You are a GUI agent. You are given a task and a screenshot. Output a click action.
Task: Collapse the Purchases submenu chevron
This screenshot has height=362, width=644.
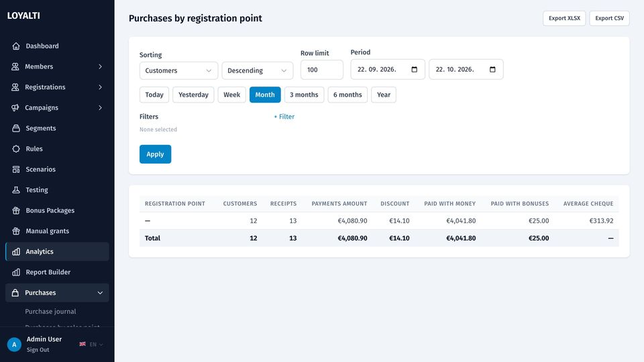point(100,293)
